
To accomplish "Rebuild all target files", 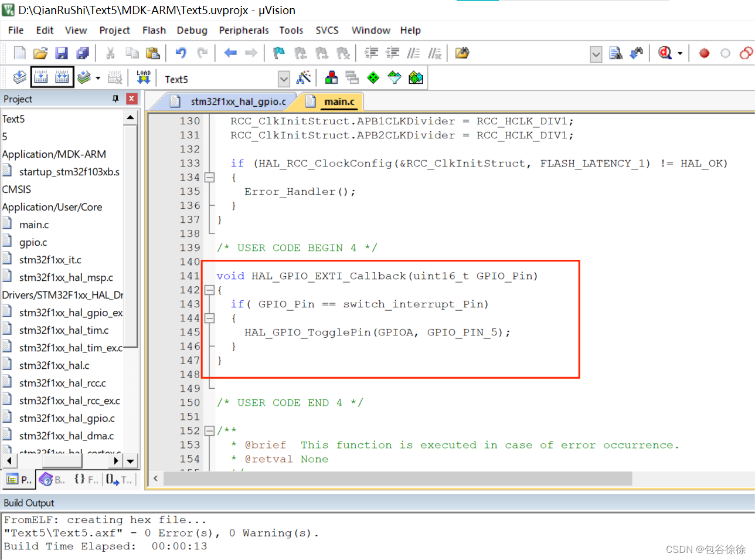I will pyautogui.click(x=62, y=77).
